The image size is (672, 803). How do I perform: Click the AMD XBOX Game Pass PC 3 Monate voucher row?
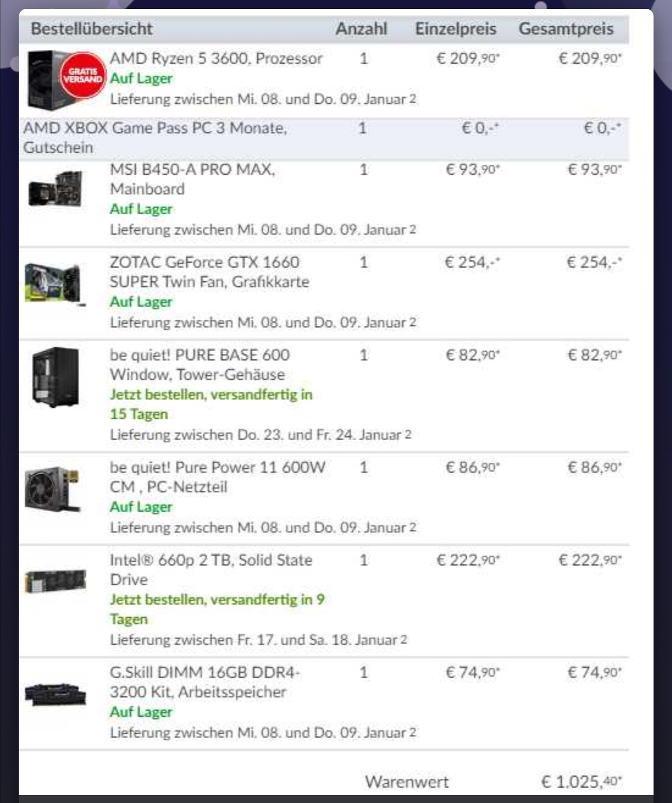tap(324, 138)
